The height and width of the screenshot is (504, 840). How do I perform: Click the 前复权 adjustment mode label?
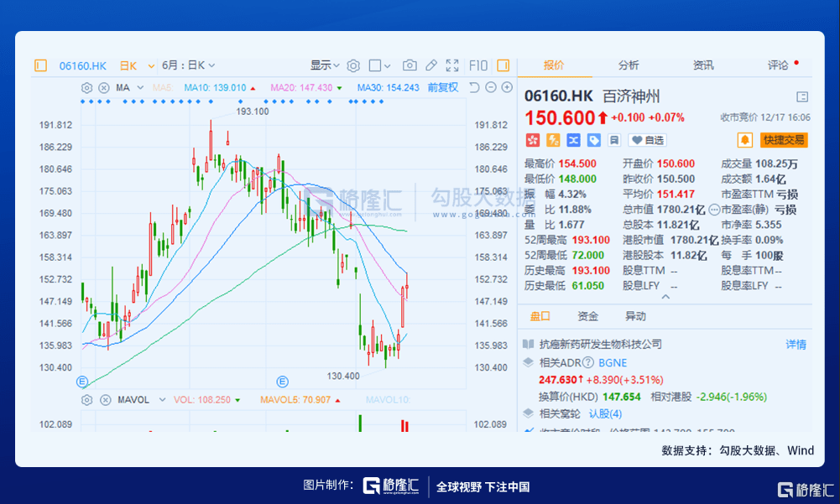[443, 87]
